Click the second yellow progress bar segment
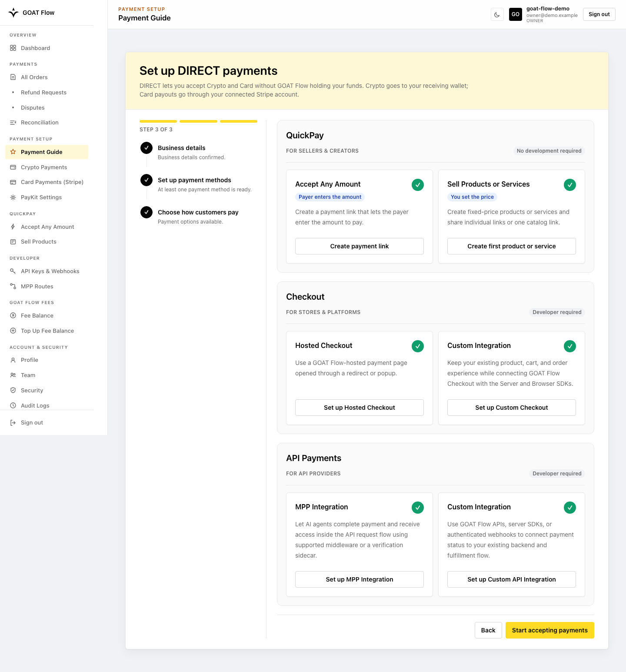This screenshot has height=672, width=626. [198, 121]
